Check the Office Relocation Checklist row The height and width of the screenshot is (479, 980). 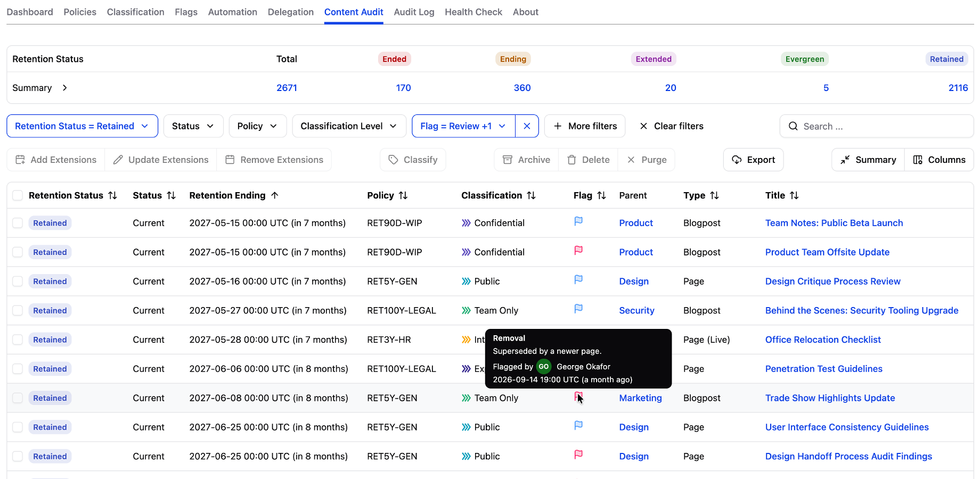18,340
